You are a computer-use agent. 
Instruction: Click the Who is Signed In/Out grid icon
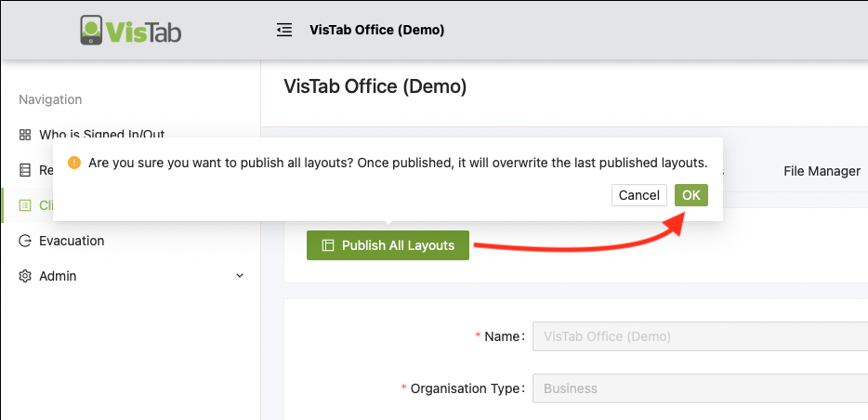click(25, 135)
